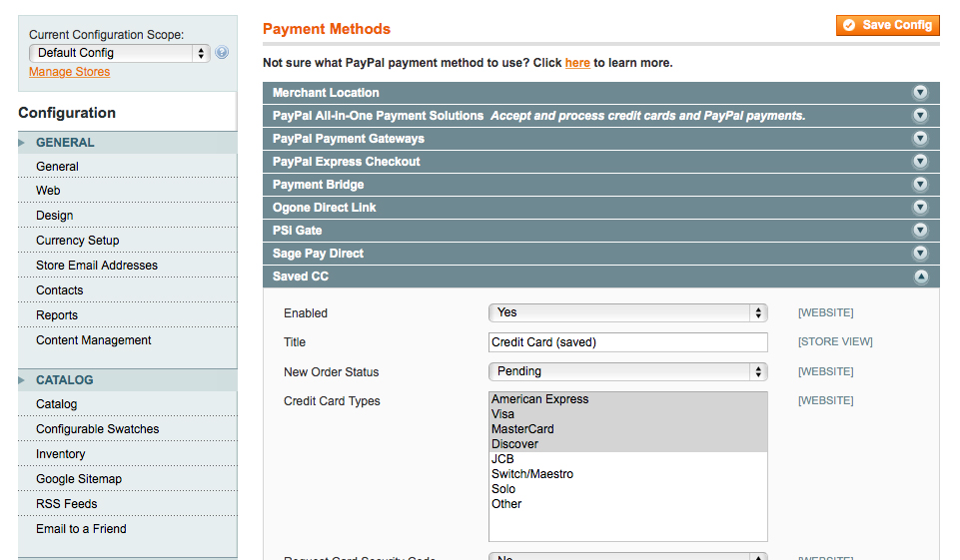Click the Title text field

(627, 342)
